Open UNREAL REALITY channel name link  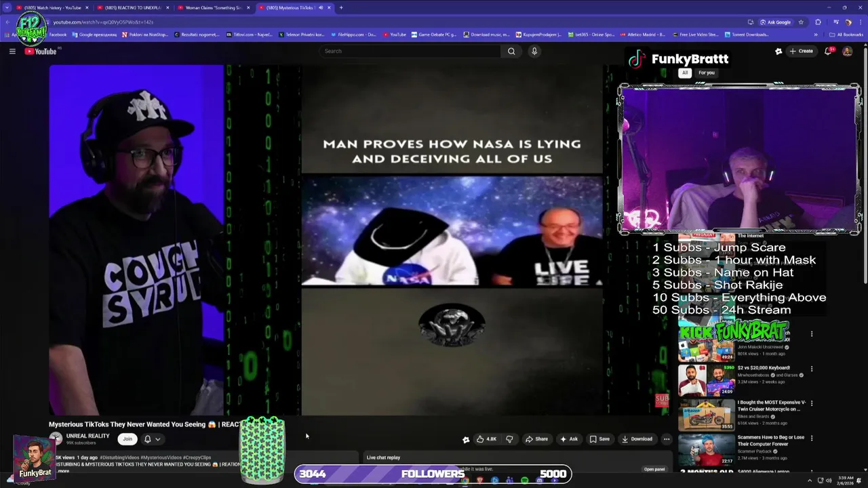87,436
